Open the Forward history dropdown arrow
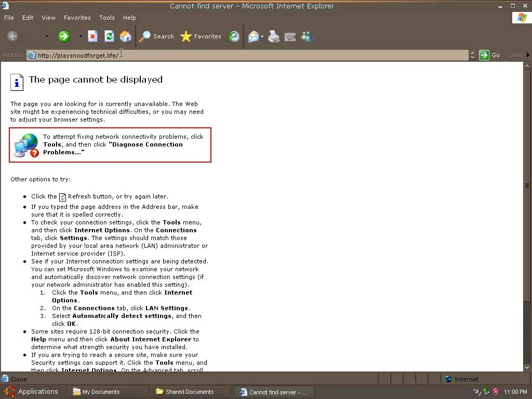 (x=81, y=36)
